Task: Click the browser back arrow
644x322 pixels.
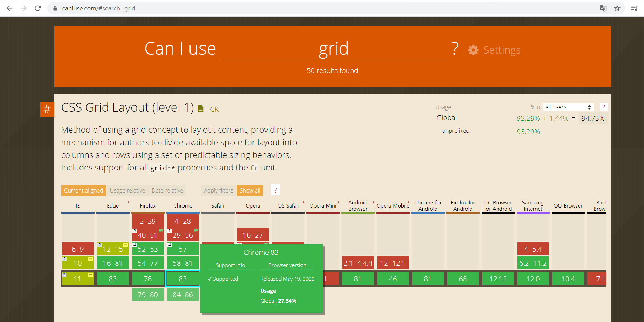Action: point(9,8)
